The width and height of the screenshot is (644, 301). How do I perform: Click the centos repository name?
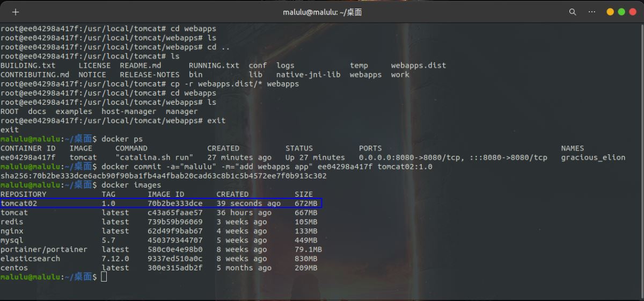[14, 267]
